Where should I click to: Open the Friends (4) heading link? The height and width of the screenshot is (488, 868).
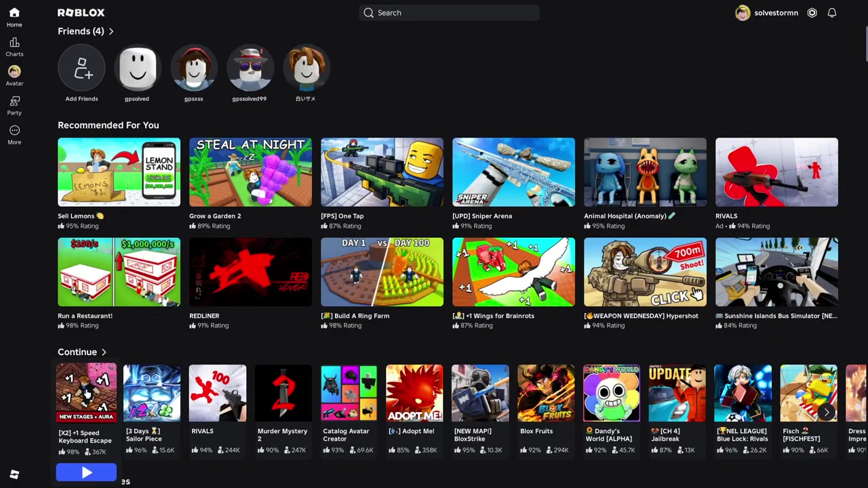click(x=81, y=31)
